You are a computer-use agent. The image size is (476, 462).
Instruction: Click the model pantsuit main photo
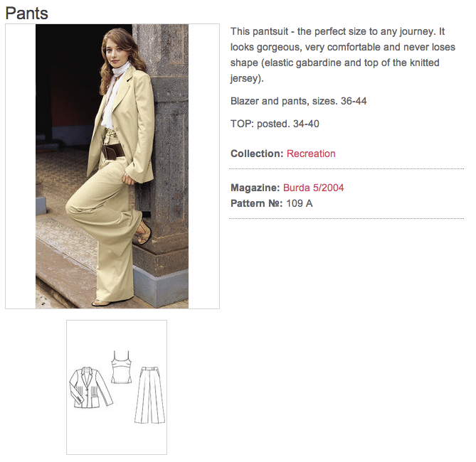[x=112, y=166]
